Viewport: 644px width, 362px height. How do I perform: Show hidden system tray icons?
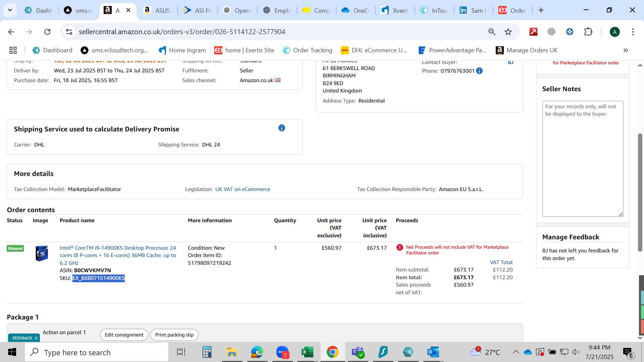(x=516, y=352)
